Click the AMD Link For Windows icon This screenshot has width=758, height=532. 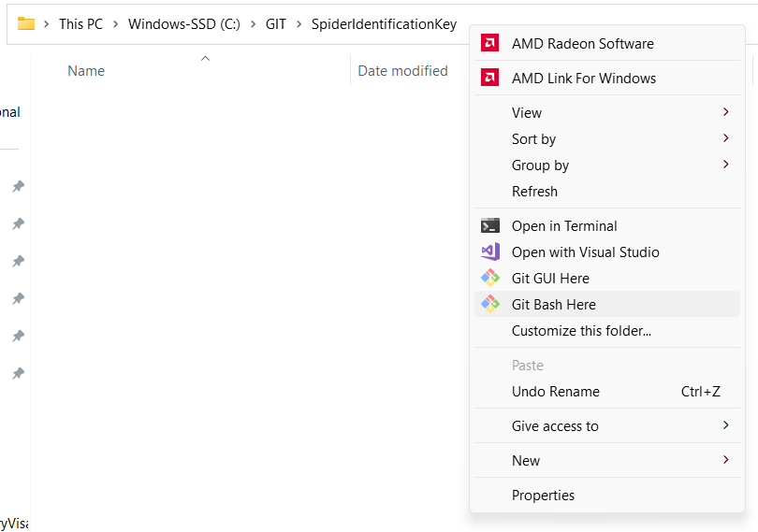489,78
